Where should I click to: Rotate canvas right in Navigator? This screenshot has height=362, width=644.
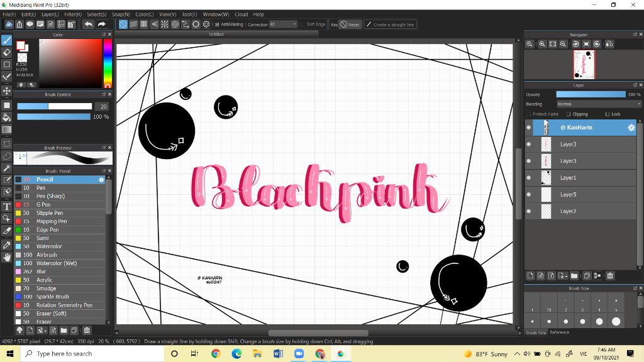(597, 44)
